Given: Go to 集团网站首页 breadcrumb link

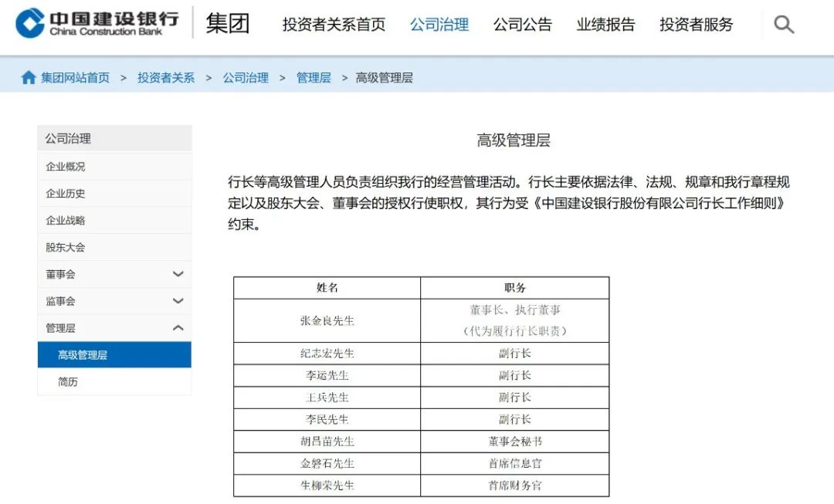Looking at the screenshot, I should coord(75,78).
